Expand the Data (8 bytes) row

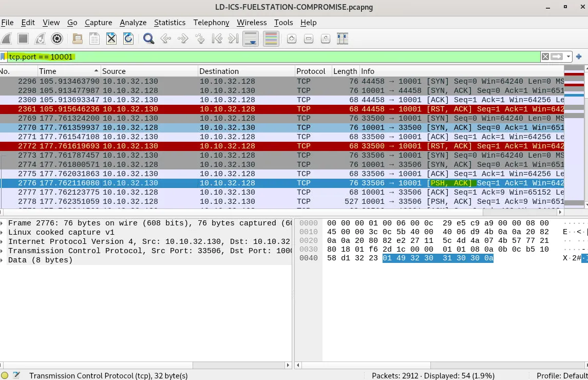(x=4, y=260)
